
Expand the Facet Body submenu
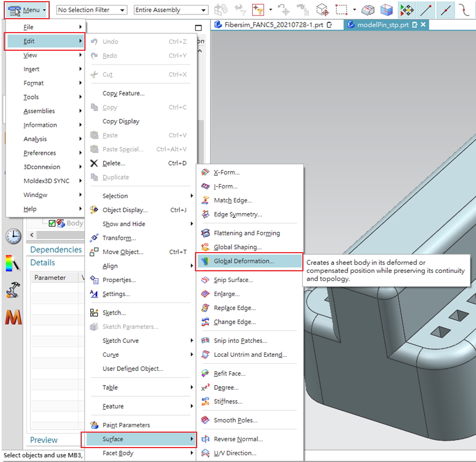pyautogui.click(x=141, y=453)
